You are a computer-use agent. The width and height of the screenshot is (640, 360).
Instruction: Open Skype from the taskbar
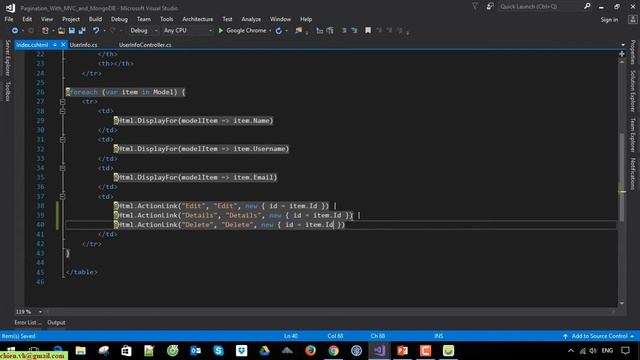click(218, 351)
